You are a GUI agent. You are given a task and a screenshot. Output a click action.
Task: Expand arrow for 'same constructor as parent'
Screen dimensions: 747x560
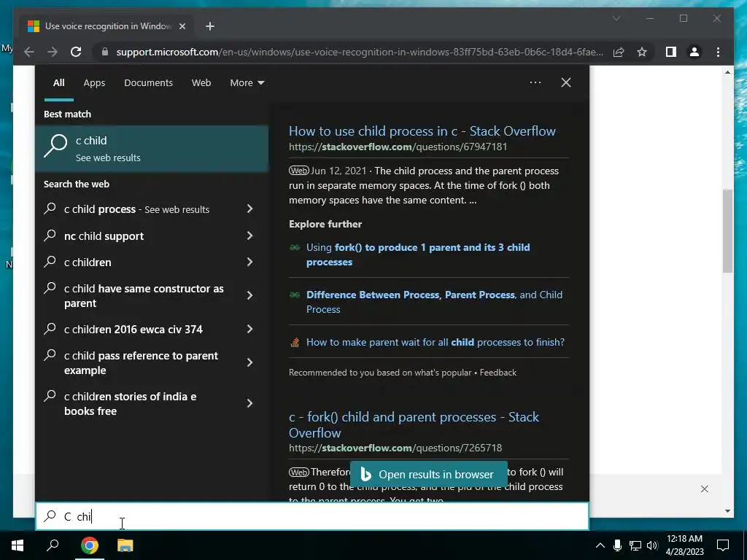[x=250, y=295]
